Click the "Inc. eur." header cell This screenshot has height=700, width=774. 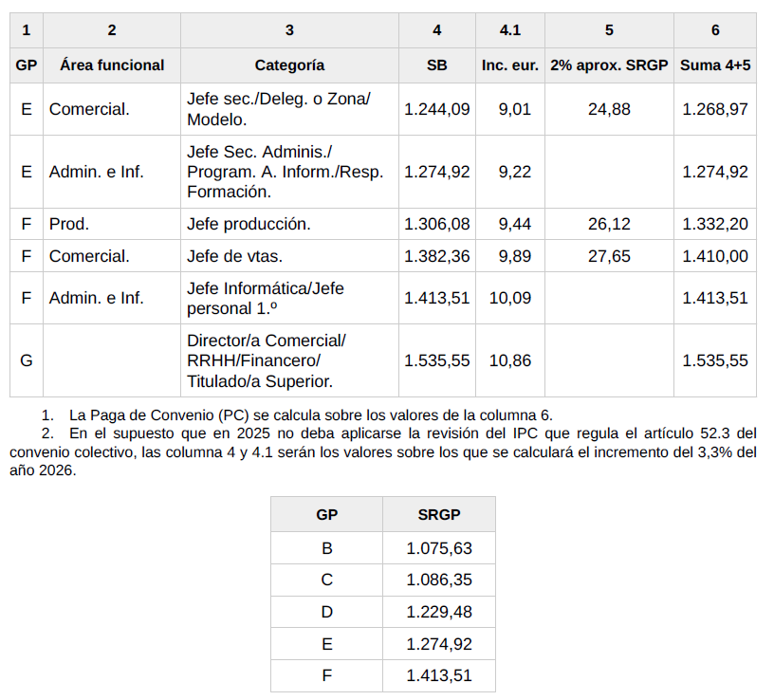(x=510, y=65)
